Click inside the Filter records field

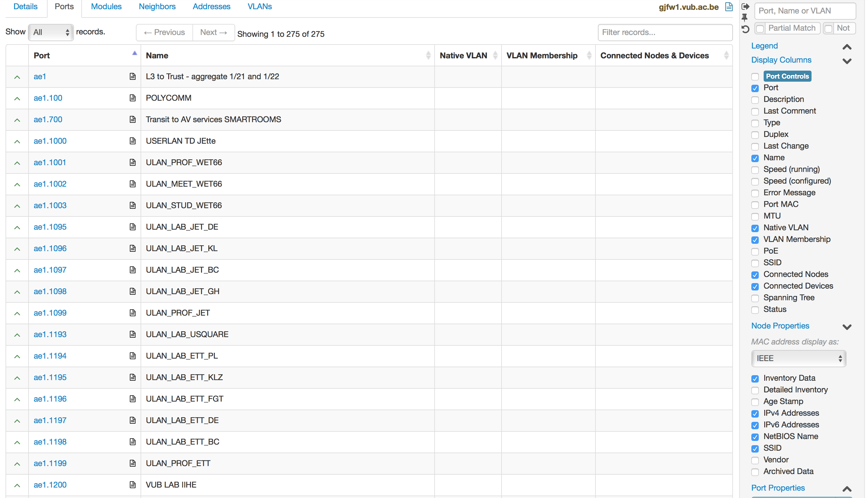(665, 32)
